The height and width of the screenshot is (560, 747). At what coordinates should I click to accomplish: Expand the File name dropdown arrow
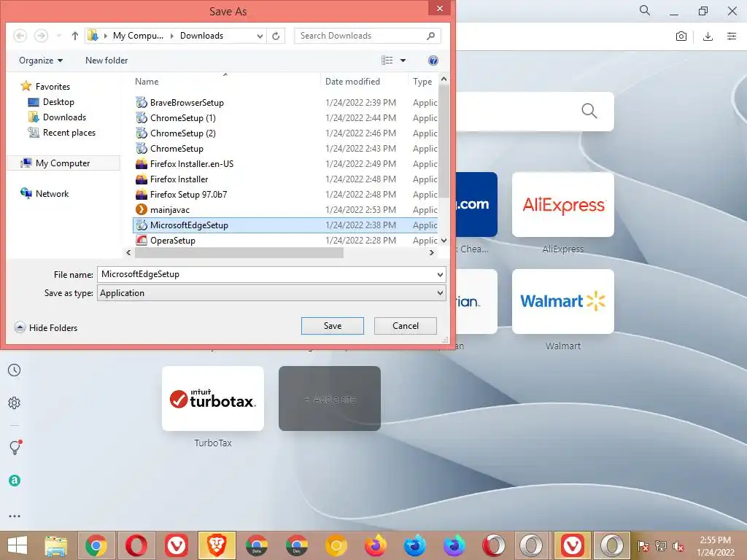pyautogui.click(x=440, y=274)
